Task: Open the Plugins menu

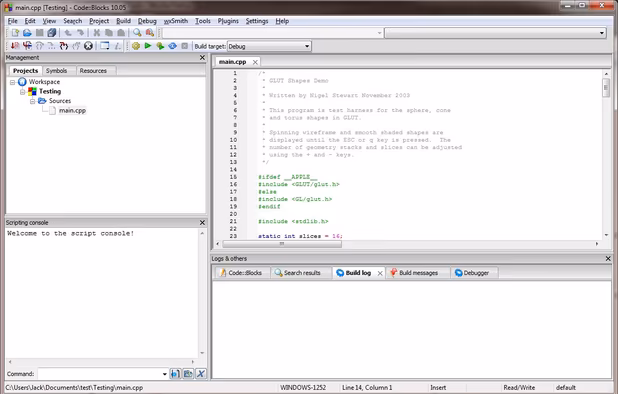Action: point(228,21)
